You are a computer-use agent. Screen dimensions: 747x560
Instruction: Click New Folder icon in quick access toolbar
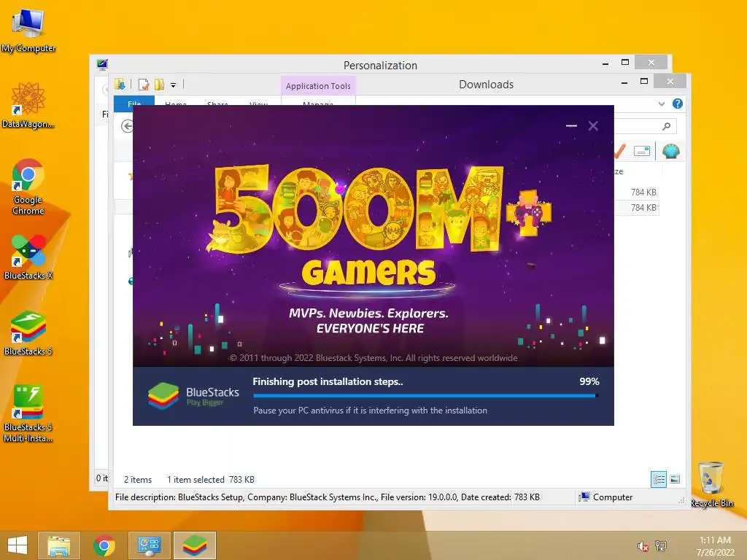160,85
